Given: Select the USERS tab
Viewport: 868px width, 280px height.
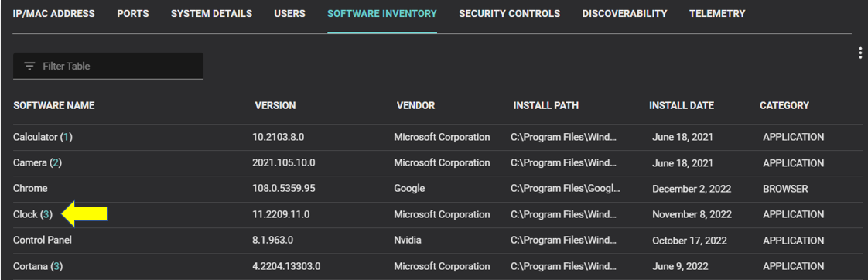Looking at the screenshot, I should click(x=289, y=14).
